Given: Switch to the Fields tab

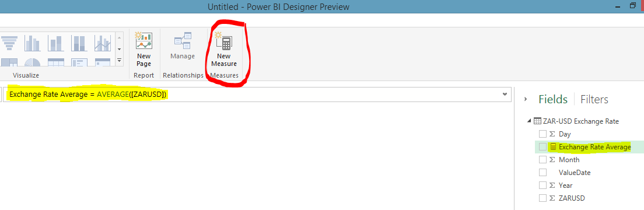Looking at the screenshot, I should coord(553,99).
